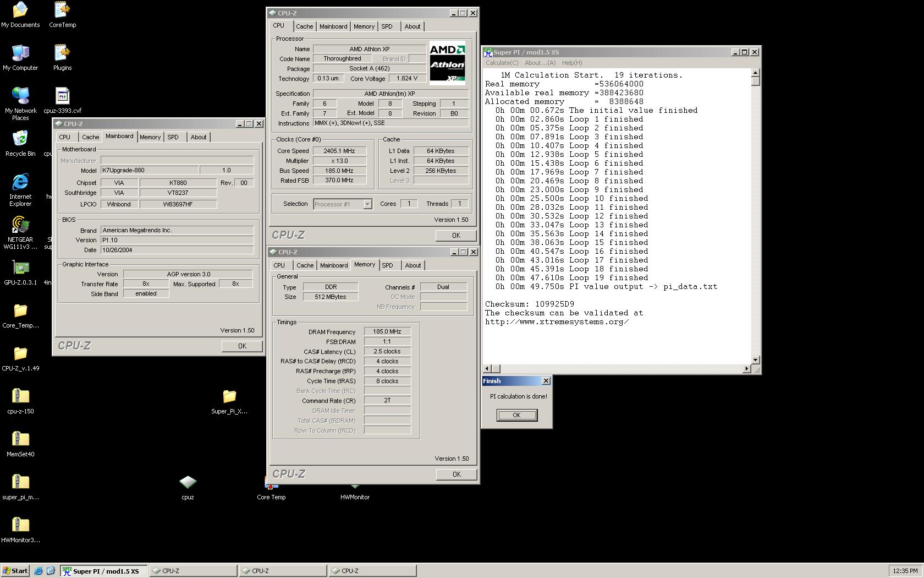Screen dimensions: 924x578
Task: Open the HWMonitor3 zip archive
Action: (20, 530)
